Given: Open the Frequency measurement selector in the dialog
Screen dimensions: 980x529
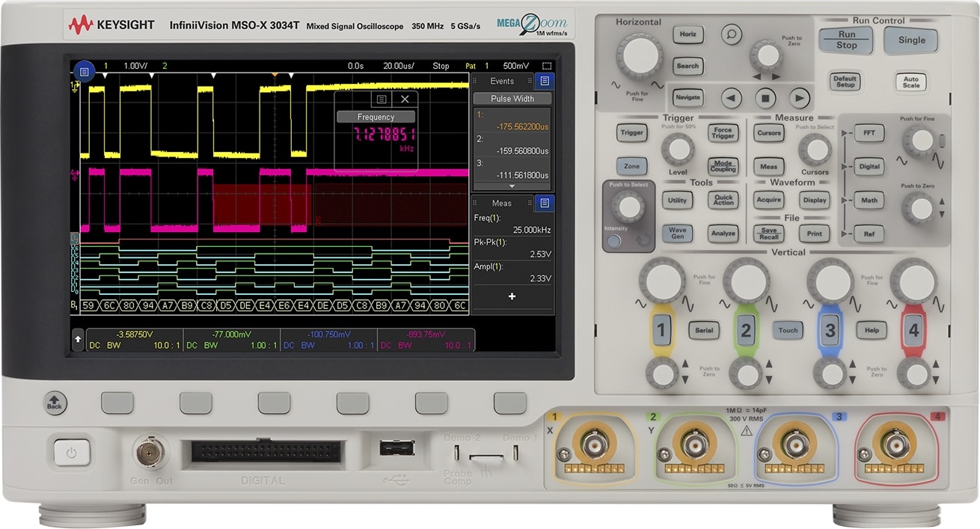Looking at the screenshot, I should click(x=376, y=117).
